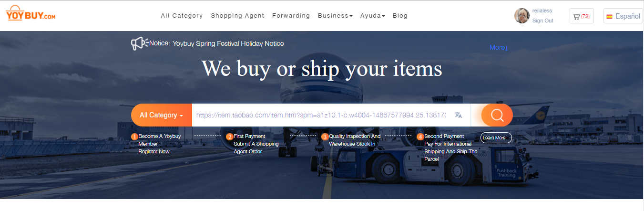This screenshot has width=644, height=211.
Task: Click the step 4 orange number badge
Action: coord(420,137)
